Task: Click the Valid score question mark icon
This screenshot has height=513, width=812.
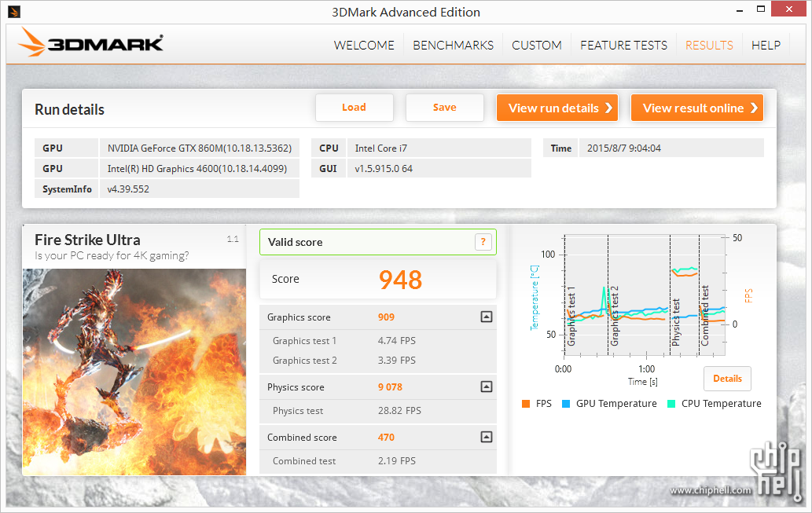Action: point(483,242)
